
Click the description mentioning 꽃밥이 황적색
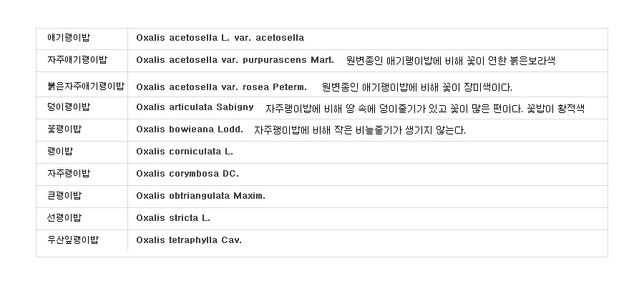point(424,109)
